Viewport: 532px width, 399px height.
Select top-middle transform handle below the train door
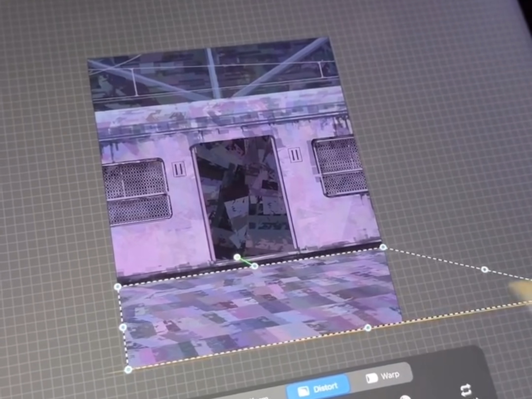coord(255,266)
